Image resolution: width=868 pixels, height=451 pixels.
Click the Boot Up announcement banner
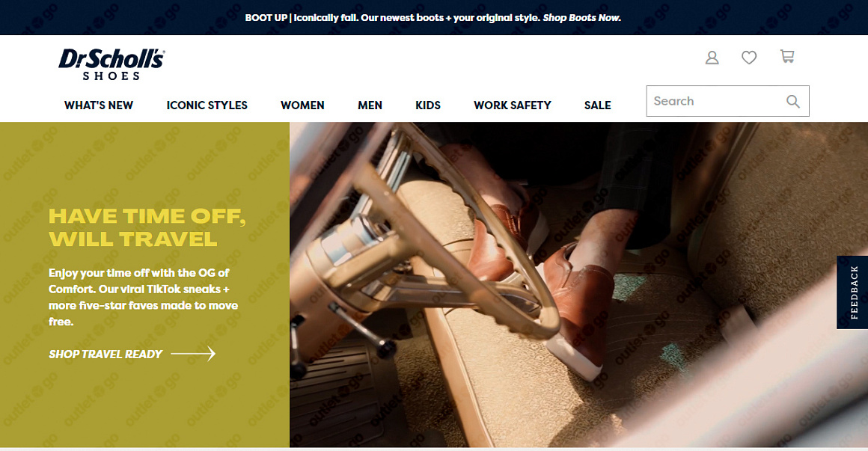tap(433, 18)
